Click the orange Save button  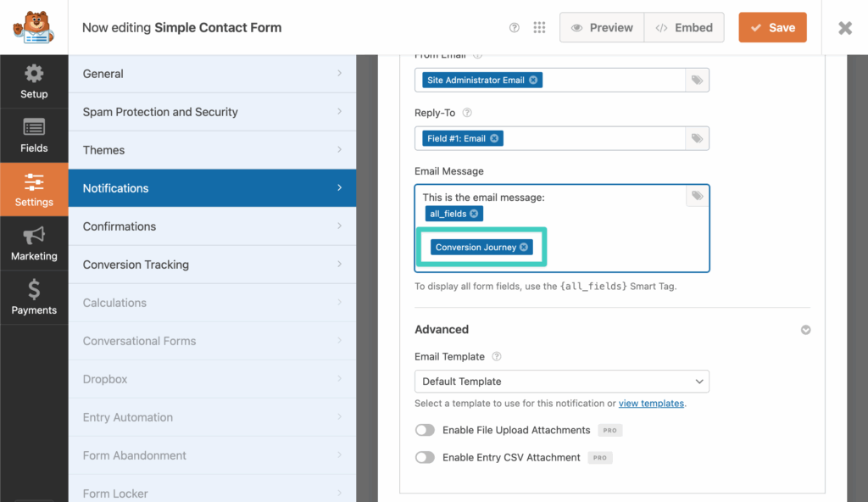pyautogui.click(x=772, y=28)
